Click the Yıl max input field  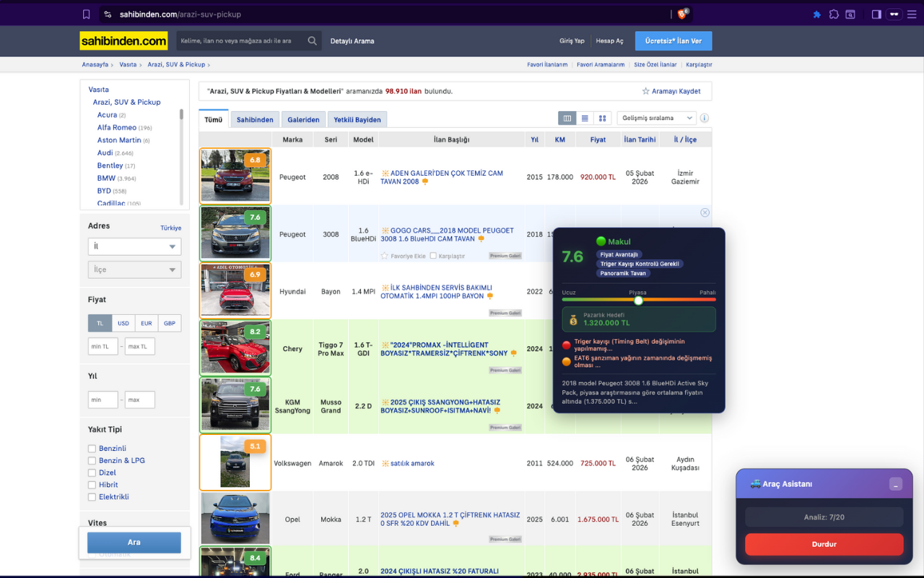point(139,400)
